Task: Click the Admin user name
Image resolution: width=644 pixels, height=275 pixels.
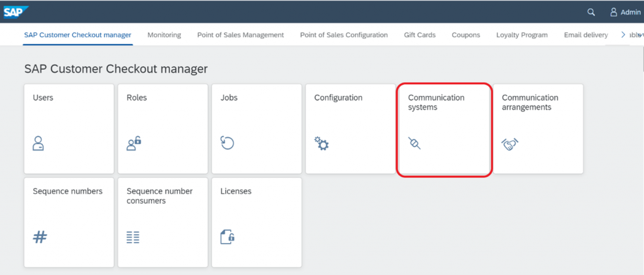Action: click(630, 13)
